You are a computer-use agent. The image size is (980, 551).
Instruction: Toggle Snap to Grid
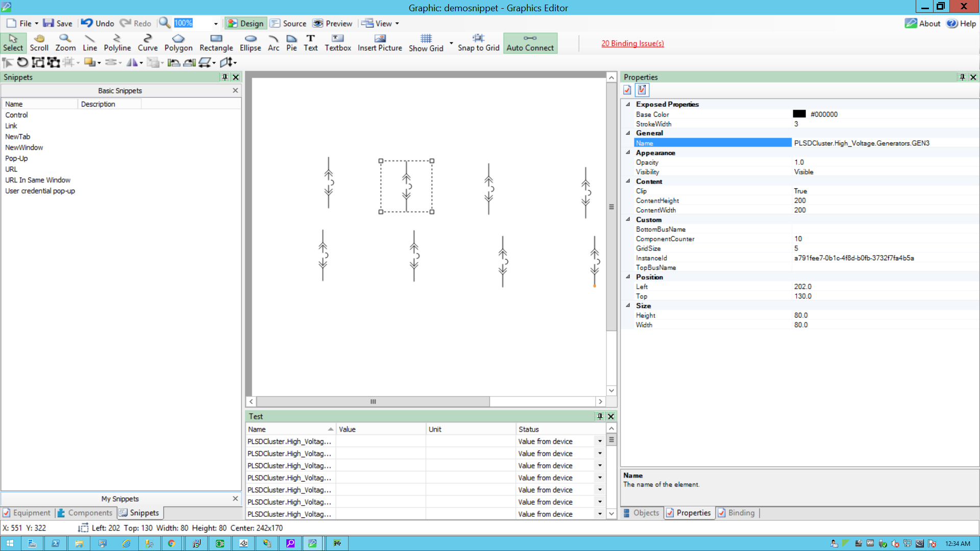(x=478, y=43)
